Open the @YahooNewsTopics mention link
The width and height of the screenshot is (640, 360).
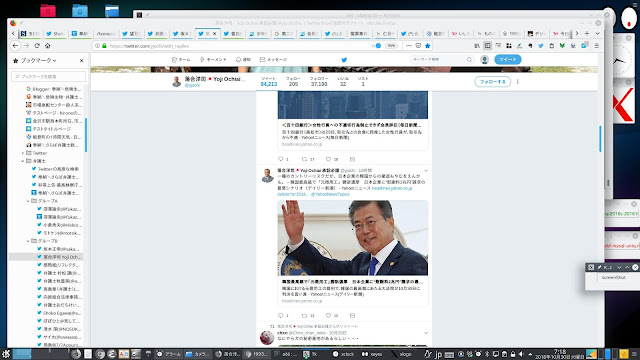pyautogui.click(x=330, y=194)
